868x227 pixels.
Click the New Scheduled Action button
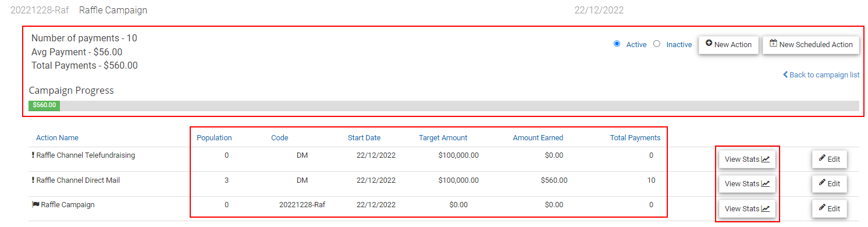(x=811, y=44)
